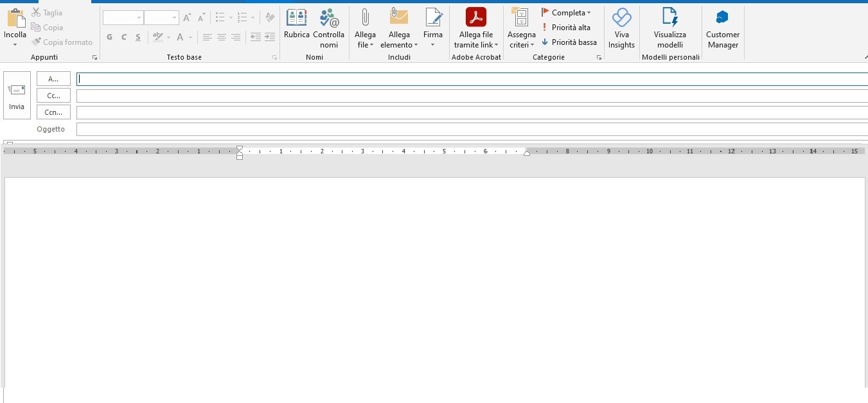The image size is (868, 403).
Task: Toggle Priorità bassa
Action: point(569,42)
